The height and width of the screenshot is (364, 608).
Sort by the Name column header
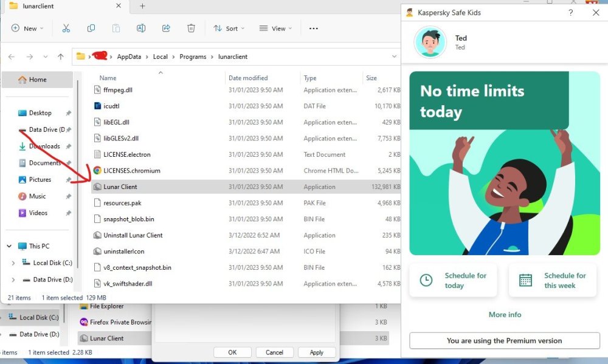(108, 78)
